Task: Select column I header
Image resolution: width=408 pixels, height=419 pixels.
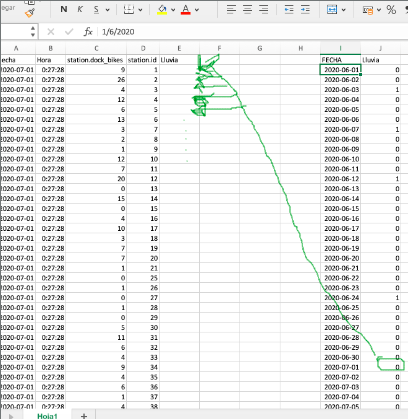Action: click(x=340, y=48)
